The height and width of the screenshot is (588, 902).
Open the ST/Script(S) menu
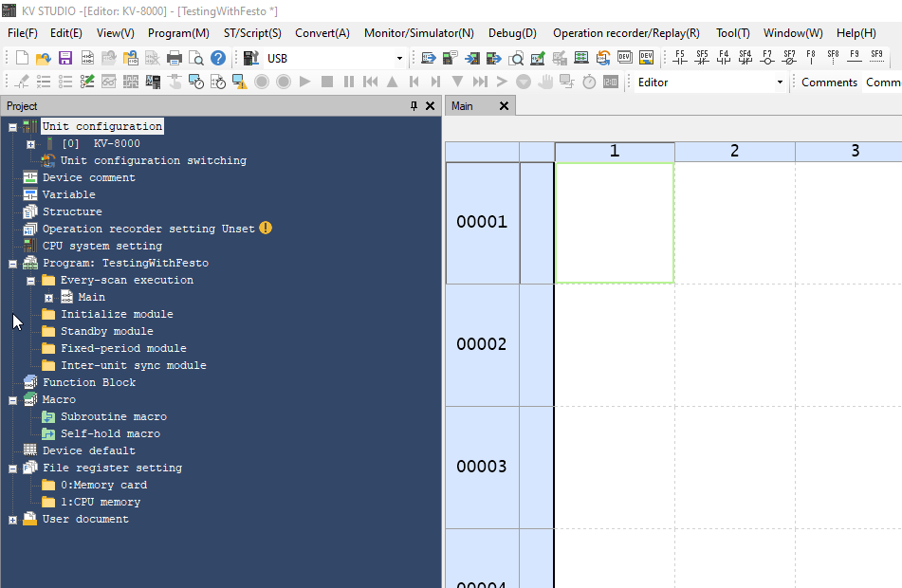click(x=252, y=33)
